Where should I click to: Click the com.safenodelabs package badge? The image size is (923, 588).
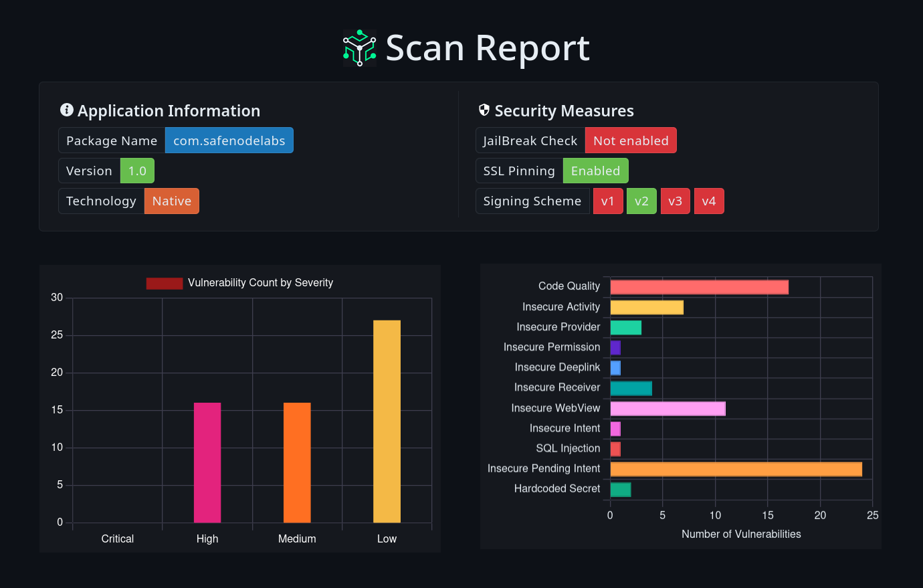point(229,140)
